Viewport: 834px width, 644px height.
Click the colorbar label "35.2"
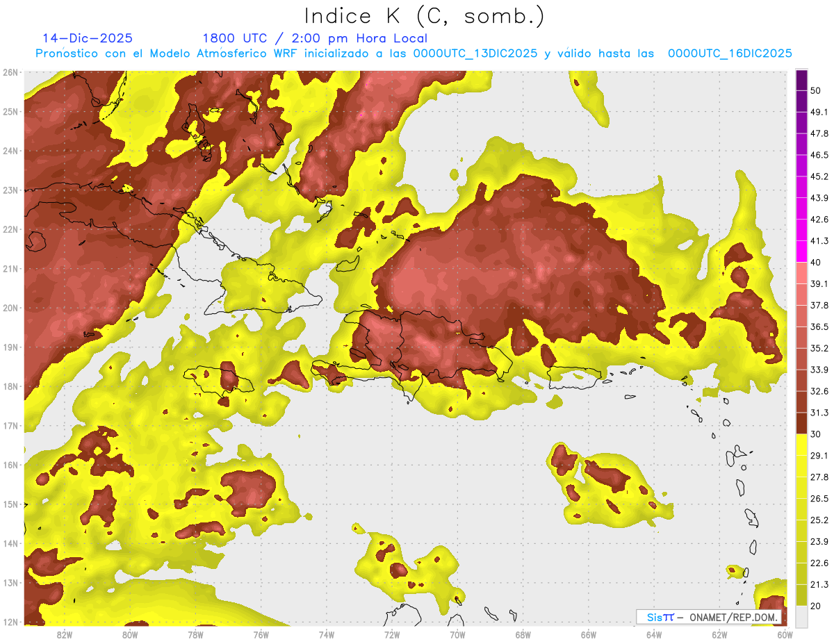[819, 348]
